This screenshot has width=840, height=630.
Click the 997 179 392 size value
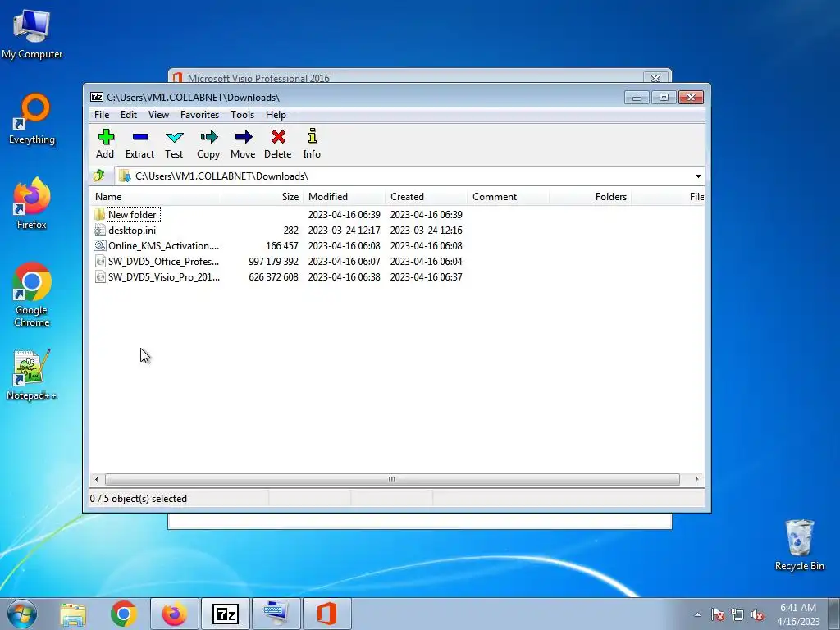click(274, 262)
